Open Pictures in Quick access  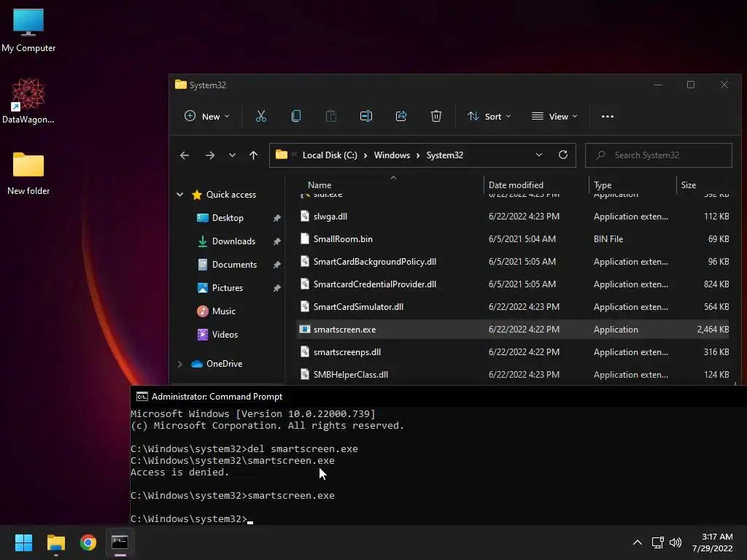(228, 287)
